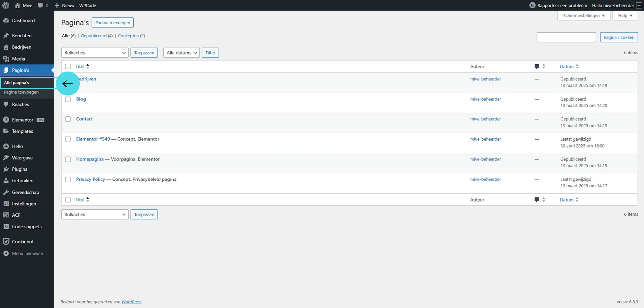The height and width of the screenshot is (308, 644).
Task: Open the Homepagina page link
Action: pos(90,159)
